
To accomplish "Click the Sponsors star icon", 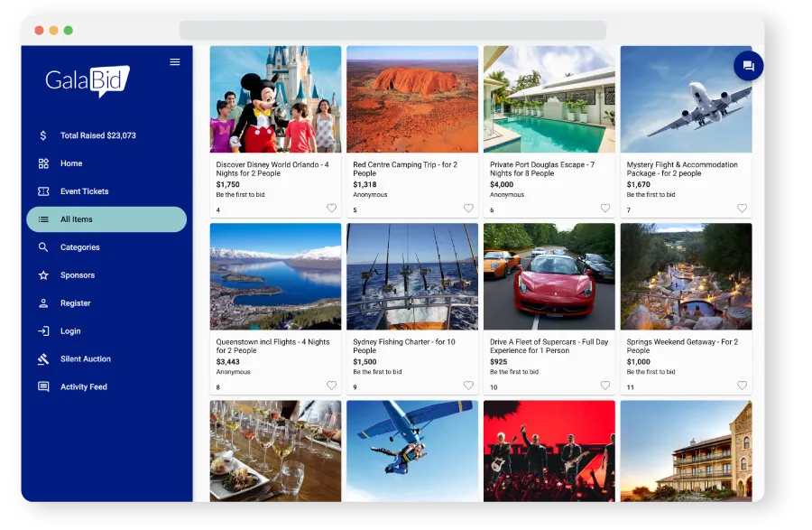I will click(43, 275).
